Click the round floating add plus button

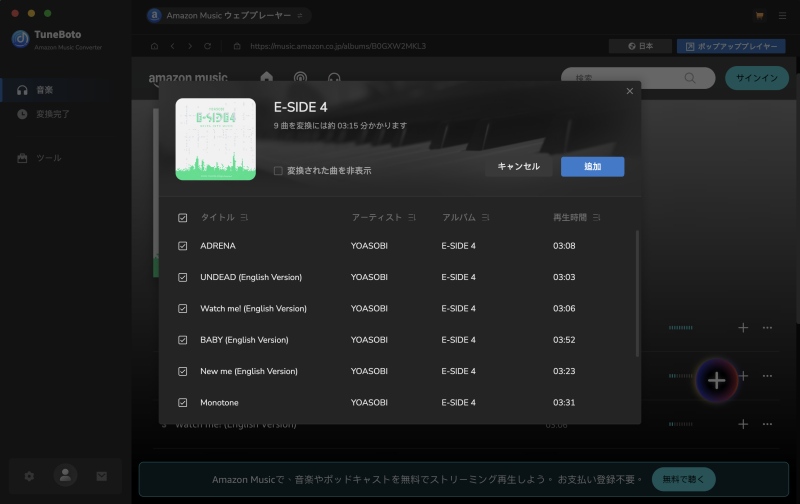pos(716,380)
